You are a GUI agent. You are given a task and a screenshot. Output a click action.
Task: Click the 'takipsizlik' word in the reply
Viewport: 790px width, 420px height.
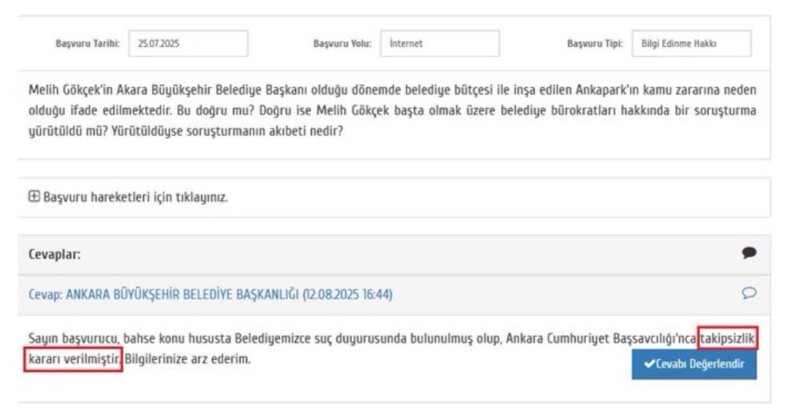pyautogui.click(x=728, y=339)
